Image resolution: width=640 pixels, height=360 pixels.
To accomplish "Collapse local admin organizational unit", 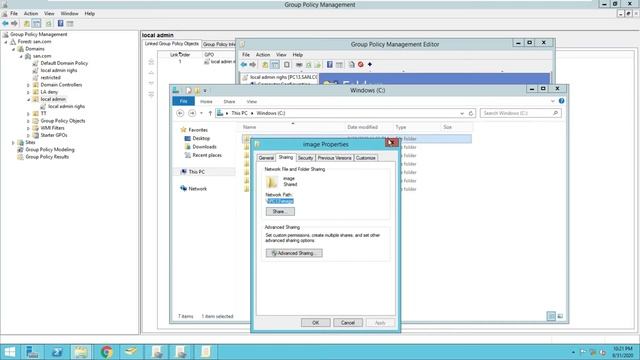I will point(28,99).
